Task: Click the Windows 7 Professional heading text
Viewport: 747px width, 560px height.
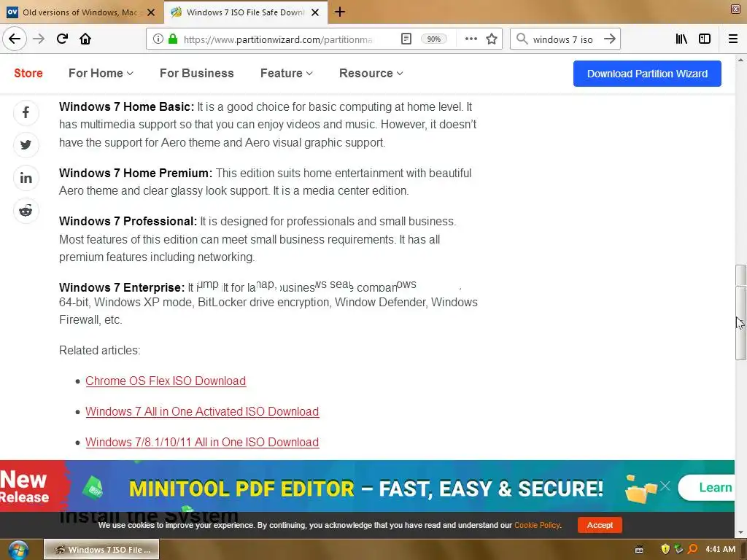Action: point(128,222)
